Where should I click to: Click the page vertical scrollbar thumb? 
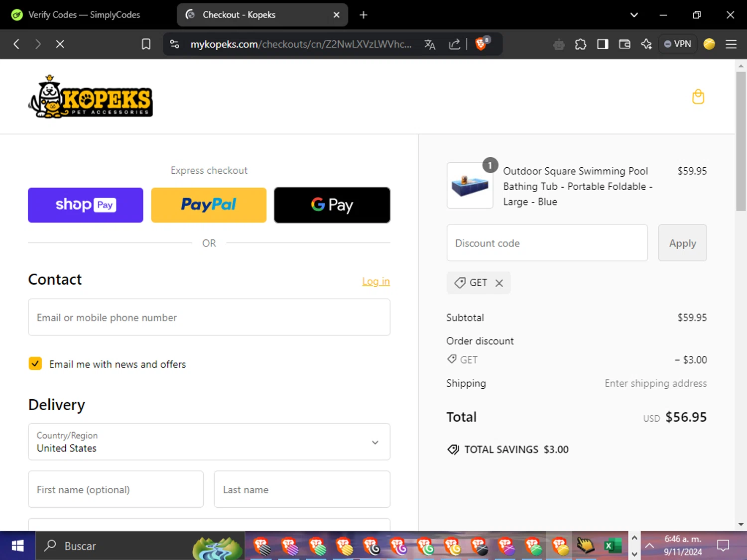(741, 141)
